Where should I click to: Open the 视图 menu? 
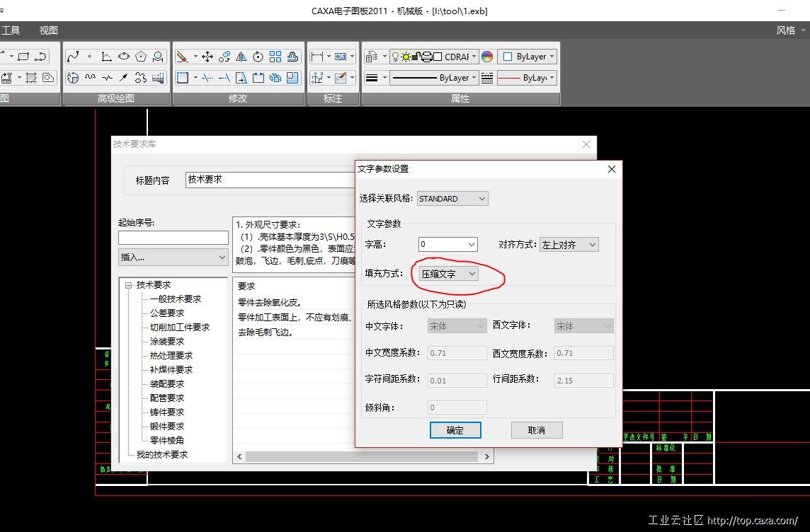[x=49, y=30]
